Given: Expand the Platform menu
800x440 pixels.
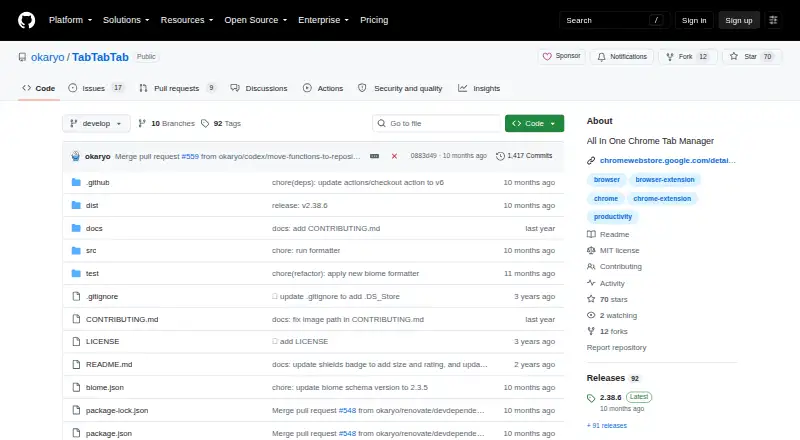Looking at the screenshot, I should [x=70, y=20].
